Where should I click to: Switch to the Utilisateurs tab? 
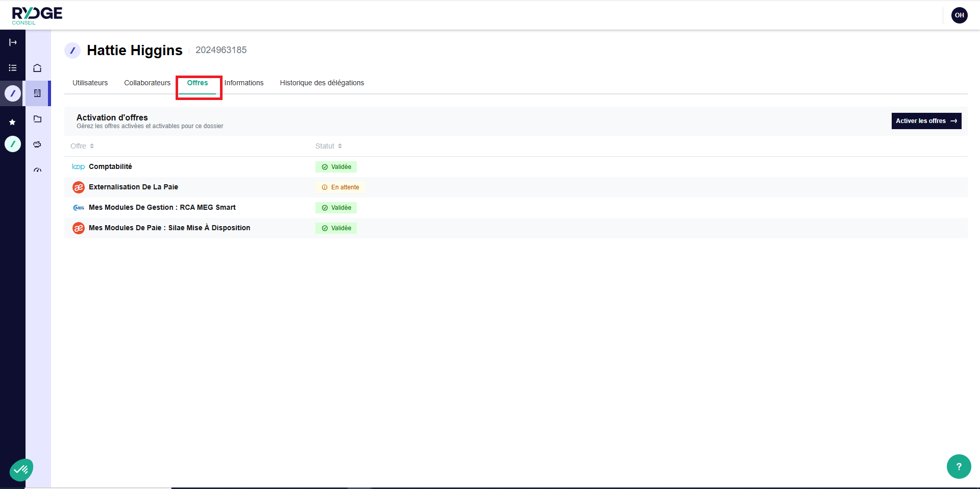click(x=90, y=83)
